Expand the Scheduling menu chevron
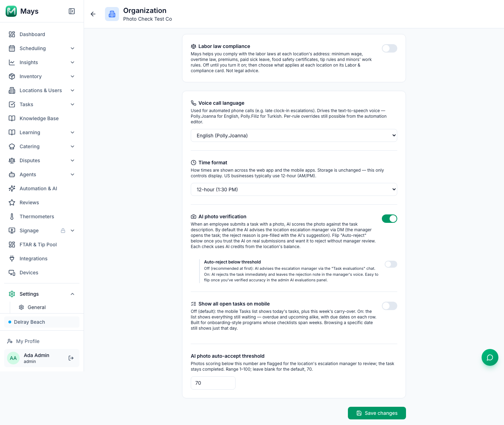The image size is (504, 425). pos(72,48)
